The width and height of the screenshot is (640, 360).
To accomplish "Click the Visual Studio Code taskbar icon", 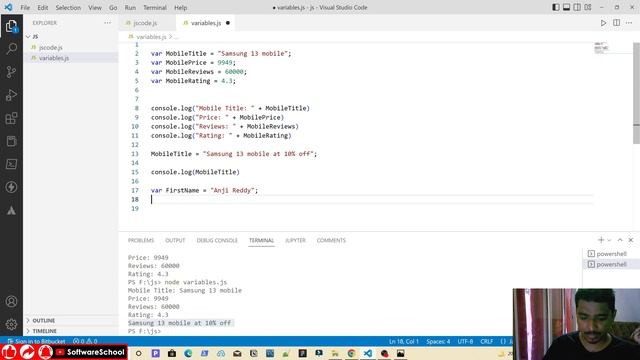I will pyautogui.click(x=368, y=353).
